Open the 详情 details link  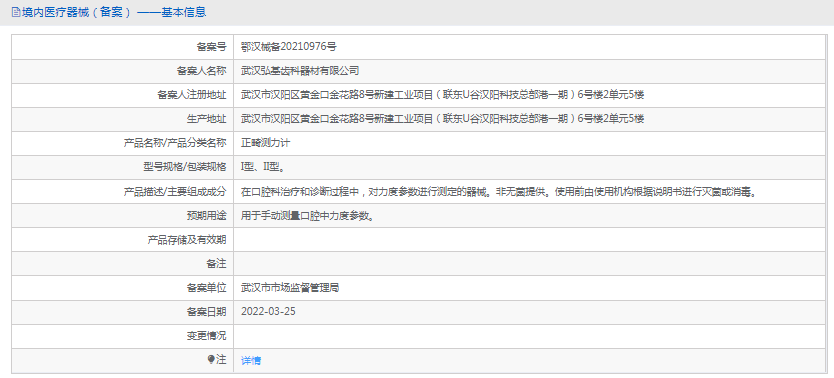click(251, 360)
